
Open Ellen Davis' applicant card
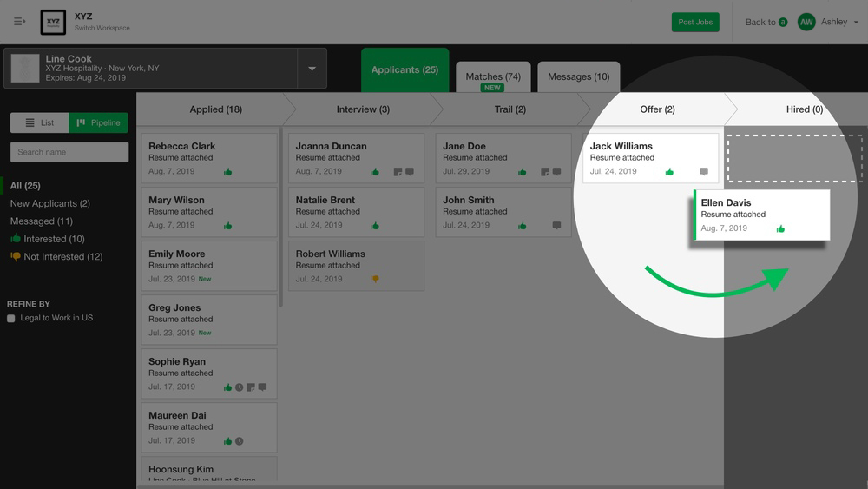pyautogui.click(x=762, y=215)
